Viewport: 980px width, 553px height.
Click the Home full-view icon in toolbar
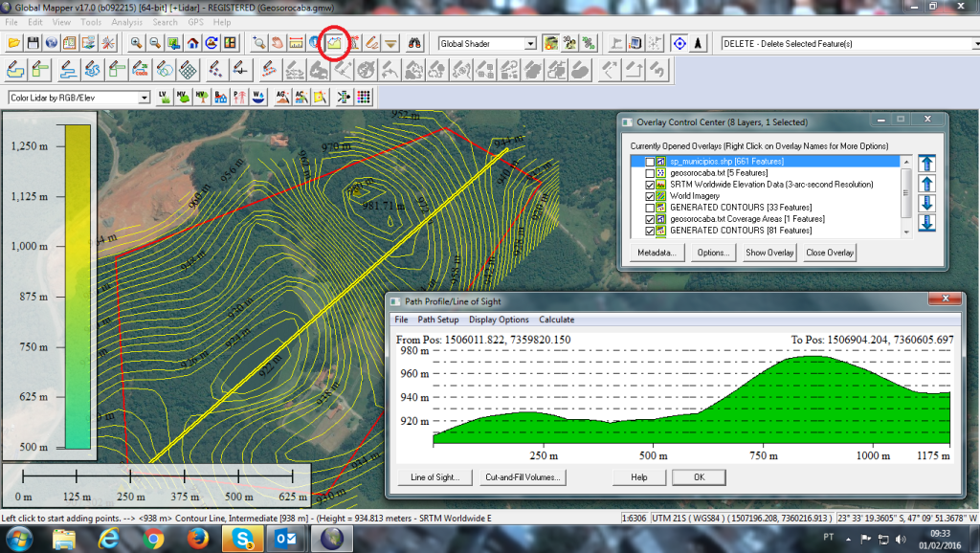click(x=193, y=43)
